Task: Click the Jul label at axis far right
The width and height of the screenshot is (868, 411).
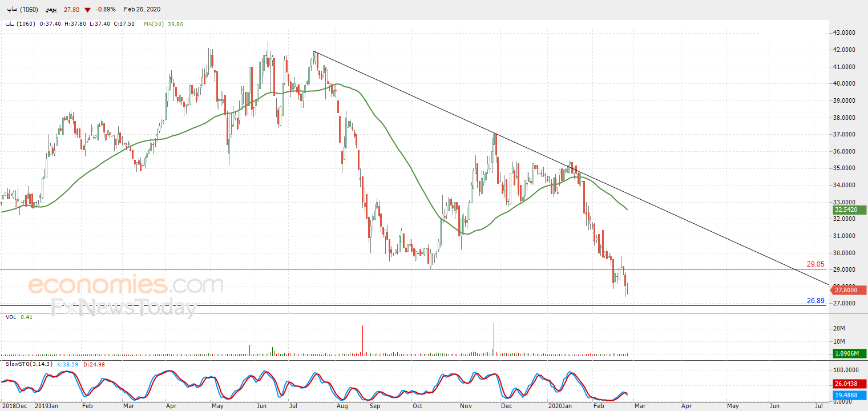Action: (x=818, y=406)
